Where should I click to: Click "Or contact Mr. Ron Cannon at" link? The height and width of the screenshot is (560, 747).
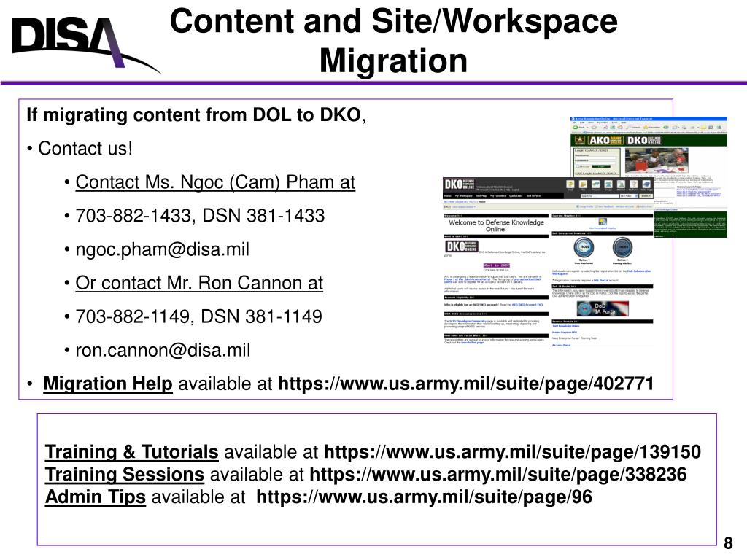click(199, 284)
